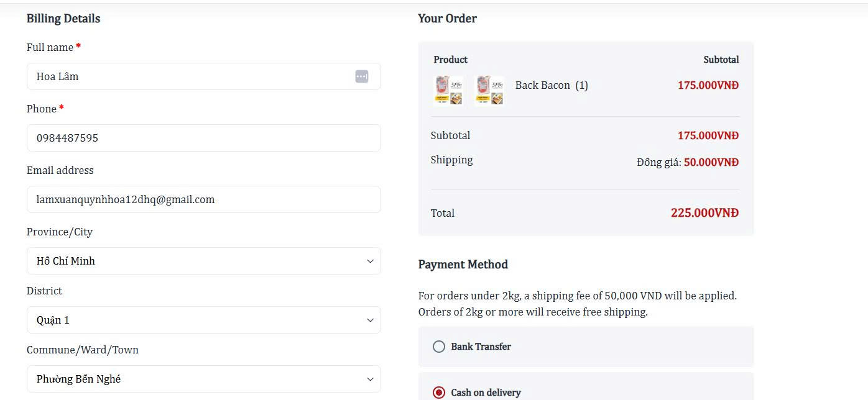Click the Full name input field

coord(187,76)
